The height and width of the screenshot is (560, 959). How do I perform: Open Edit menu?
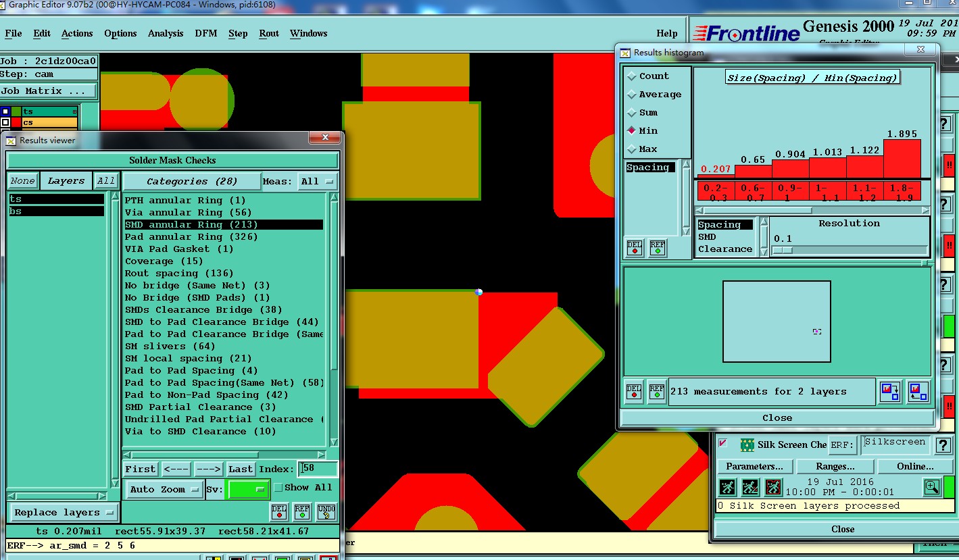(x=42, y=33)
